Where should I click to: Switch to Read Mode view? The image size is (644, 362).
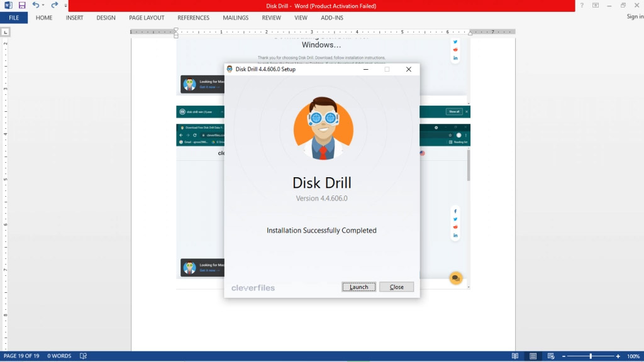tap(515, 356)
